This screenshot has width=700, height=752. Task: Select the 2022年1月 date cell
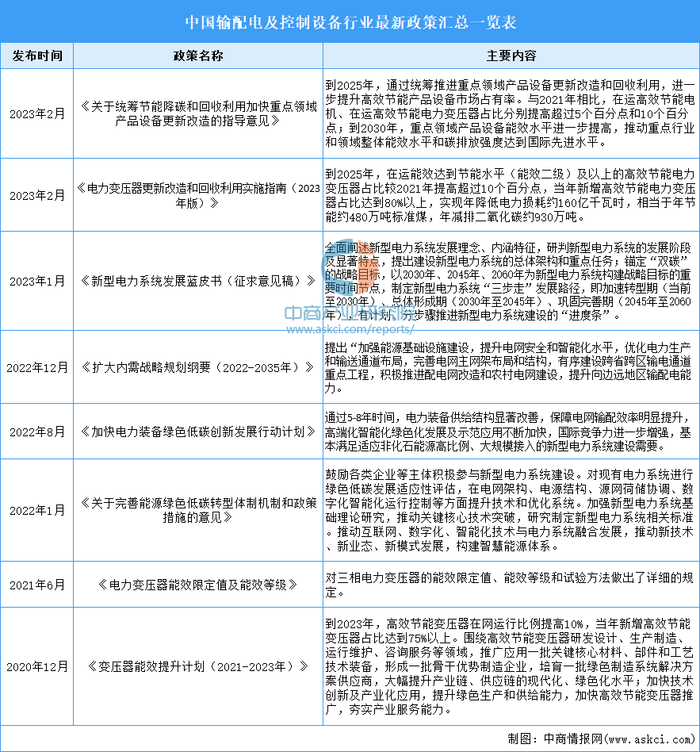point(37,510)
